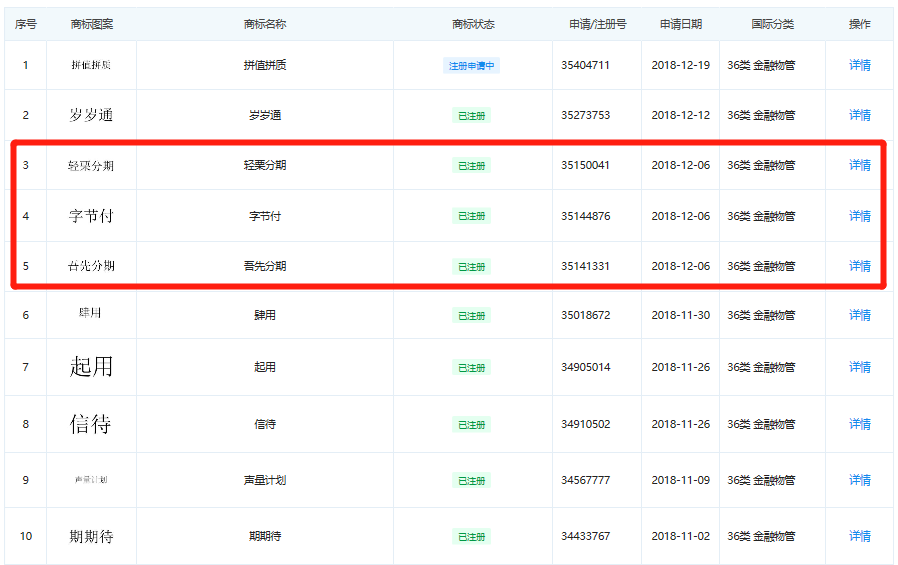Click the 商标状态 column header

click(x=473, y=24)
